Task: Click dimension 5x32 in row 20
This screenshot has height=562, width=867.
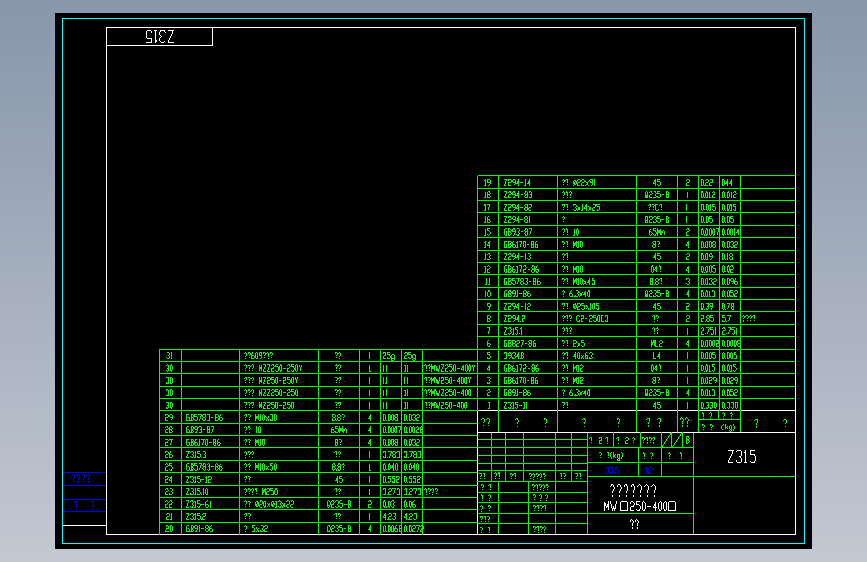Action: (x=260, y=529)
